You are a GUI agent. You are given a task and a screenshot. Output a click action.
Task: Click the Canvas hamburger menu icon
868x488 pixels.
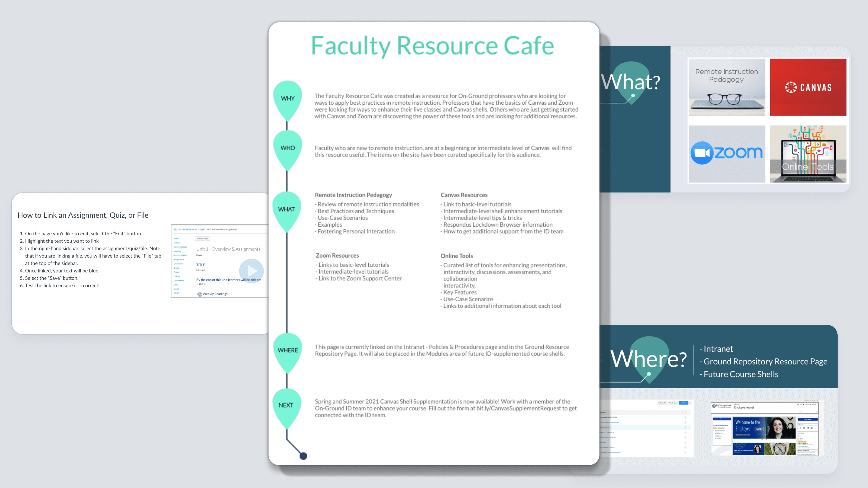click(x=175, y=229)
